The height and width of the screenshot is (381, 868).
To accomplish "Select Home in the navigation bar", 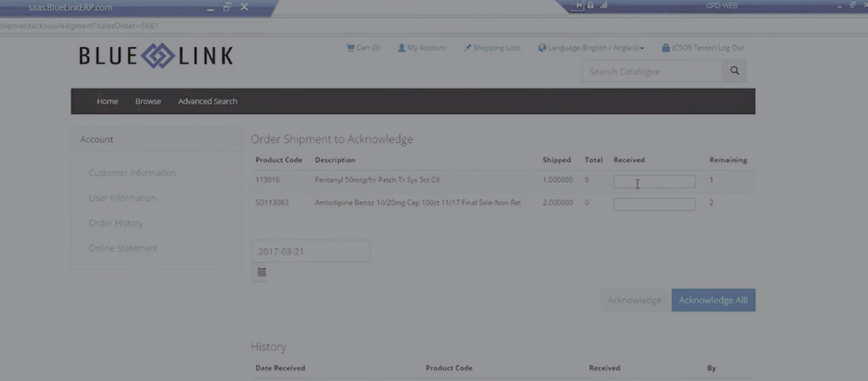I will pos(107,101).
